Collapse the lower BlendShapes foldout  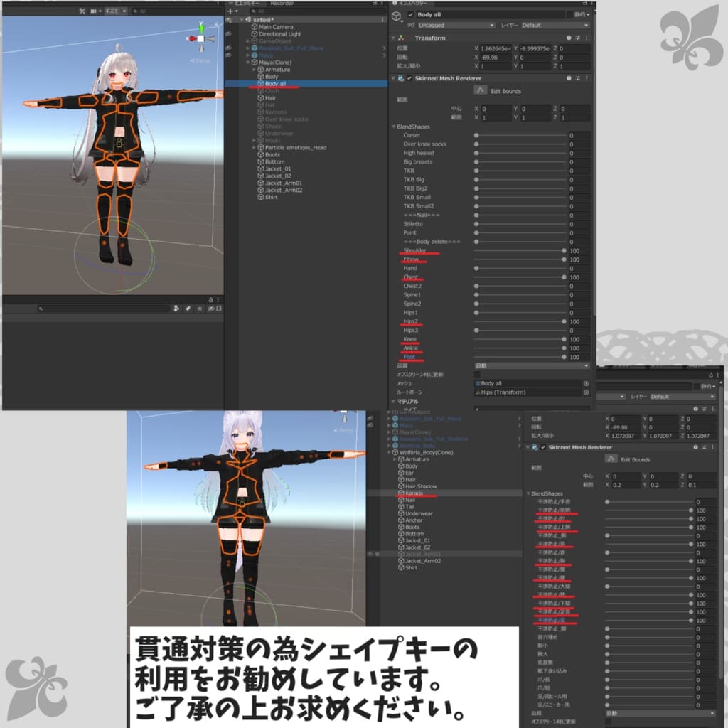(x=528, y=493)
